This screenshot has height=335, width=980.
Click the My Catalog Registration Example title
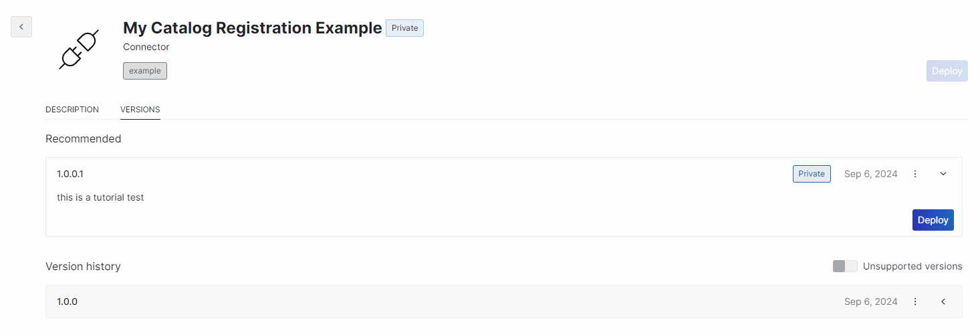tap(253, 28)
